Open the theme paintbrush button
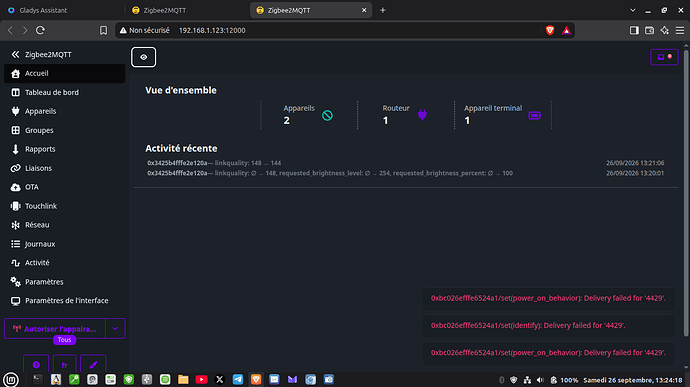Viewport: 690px width, 387px height. pyautogui.click(x=93, y=365)
